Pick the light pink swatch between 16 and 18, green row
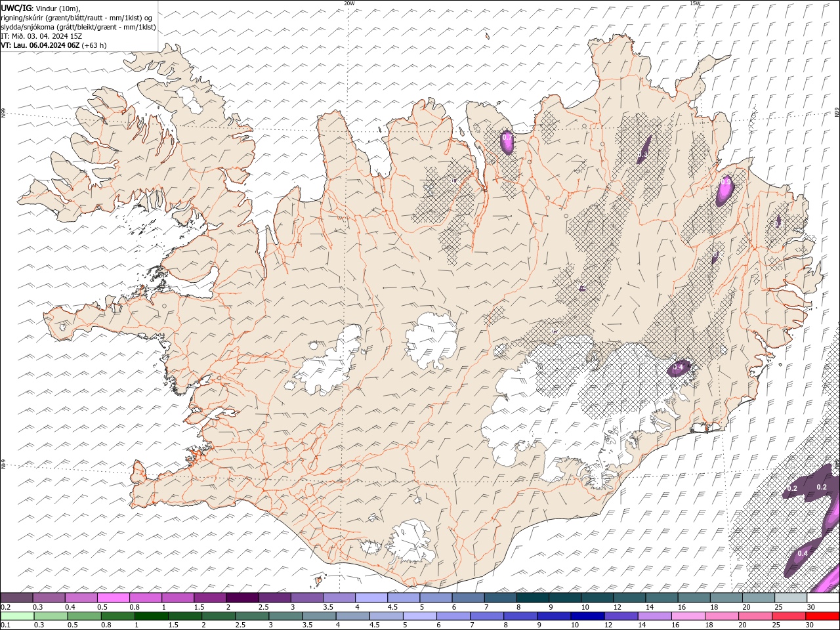Image resolution: width=840 pixels, height=630 pixels. click(687, 616)
